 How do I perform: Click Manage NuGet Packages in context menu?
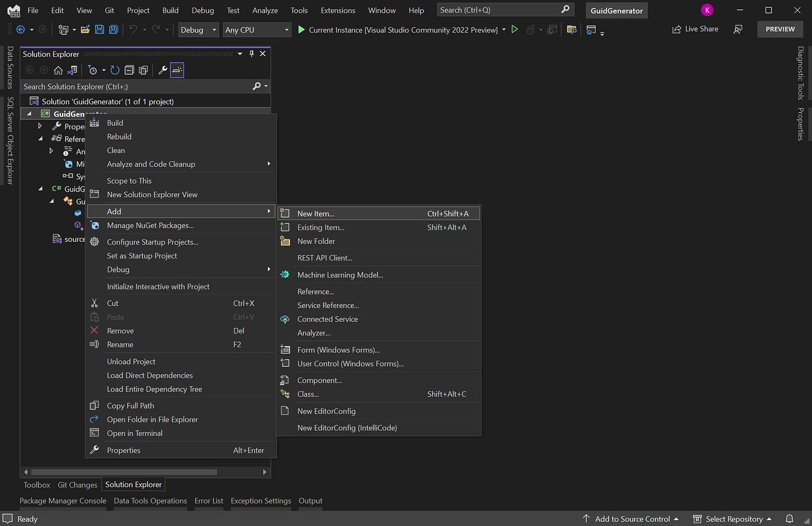[150, 225]
